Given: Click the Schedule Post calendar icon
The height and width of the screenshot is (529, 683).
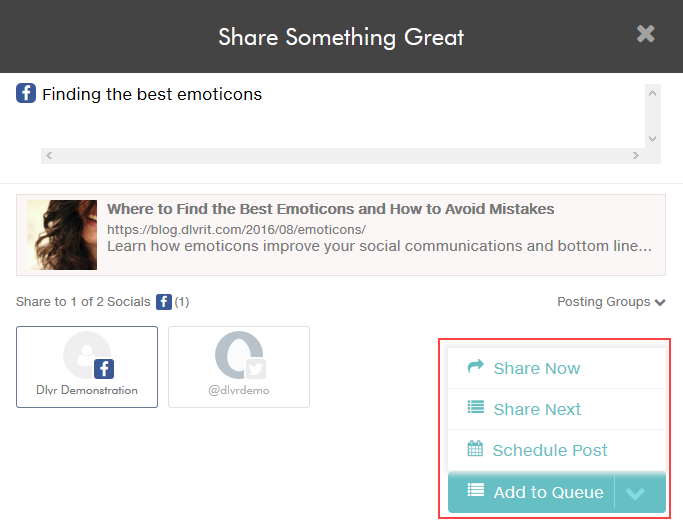Looking at the screenshot, I should pos(475,448).
